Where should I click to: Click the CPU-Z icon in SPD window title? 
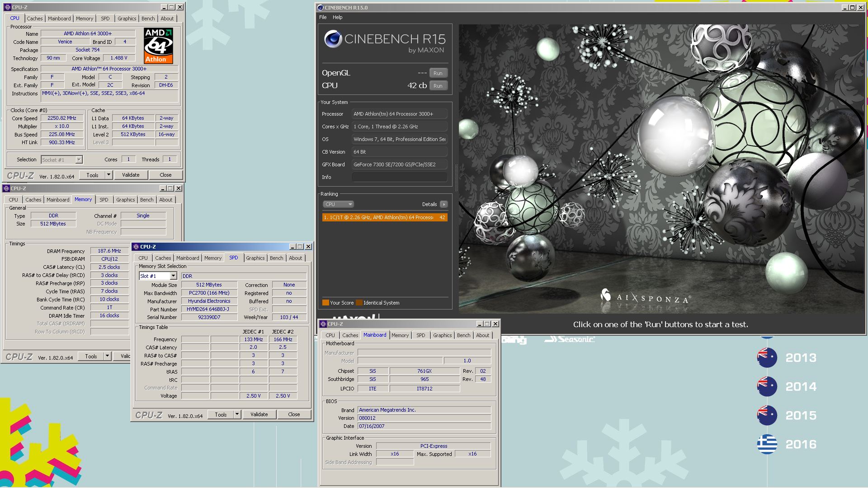point(136,247)
